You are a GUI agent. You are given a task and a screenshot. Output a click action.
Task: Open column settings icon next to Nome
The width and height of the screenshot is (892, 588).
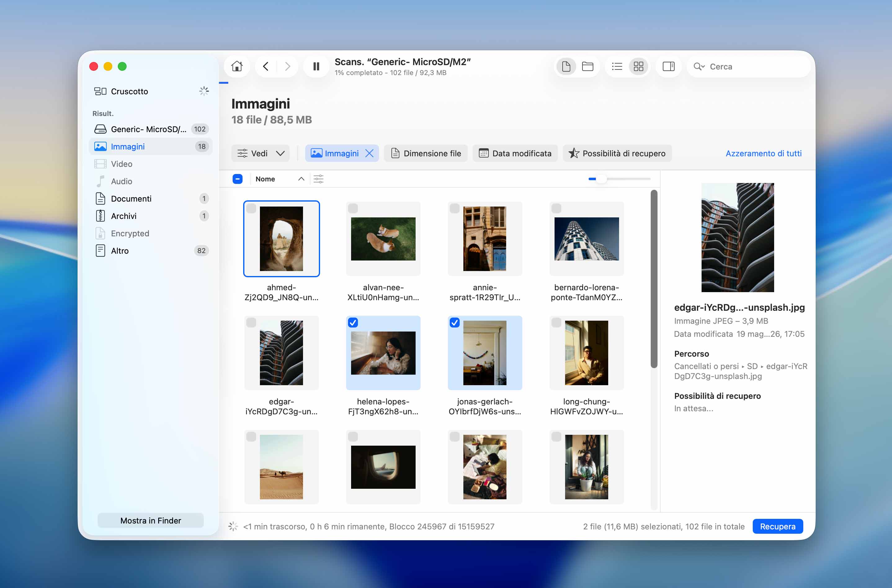[318, 179]
